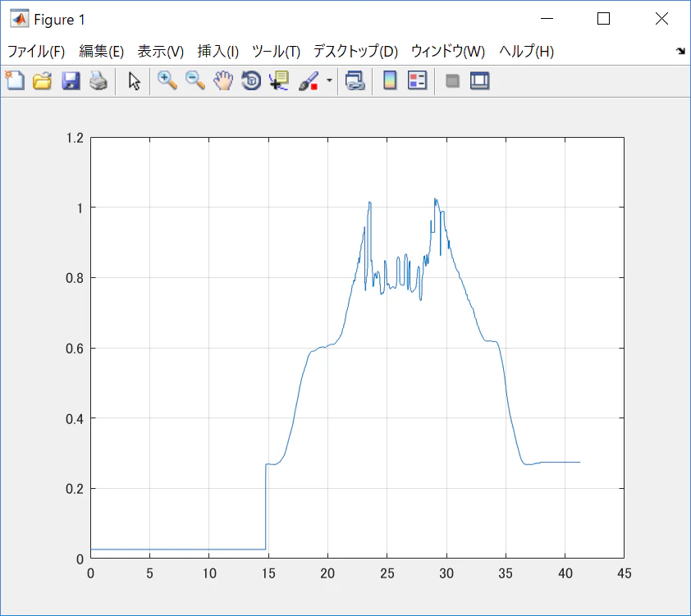The image size is (691, 616).
Task: Open the デスクトップ(D) menu
Action: 355,52
